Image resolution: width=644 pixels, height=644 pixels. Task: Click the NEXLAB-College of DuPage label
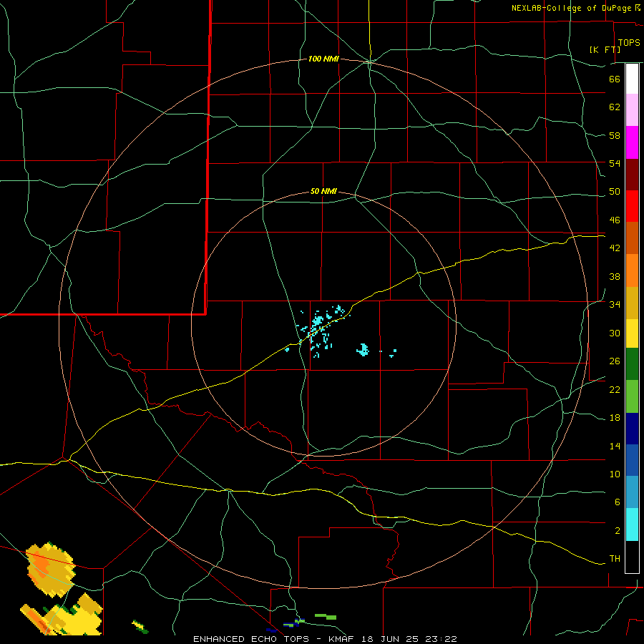[575, 8]
